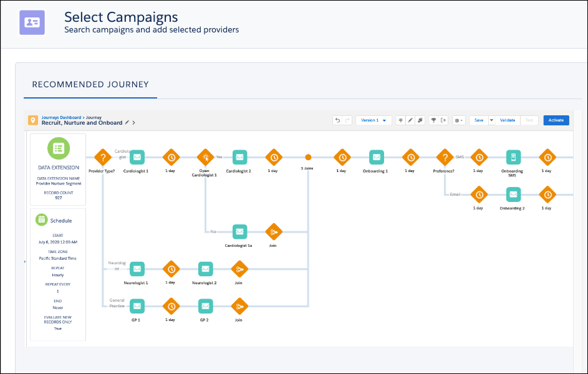Select the Recommended Journey tab
The image size is (588, 374).
[x=90, y=84]
